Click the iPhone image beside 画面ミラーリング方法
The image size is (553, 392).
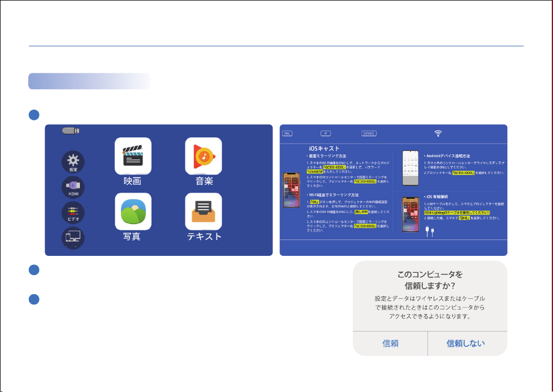(291, 190)
